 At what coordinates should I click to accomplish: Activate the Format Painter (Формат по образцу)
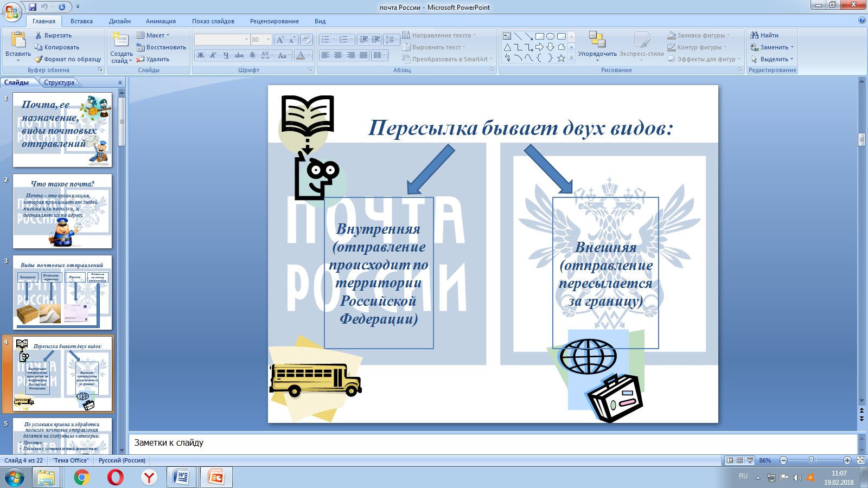coord(68,59)
